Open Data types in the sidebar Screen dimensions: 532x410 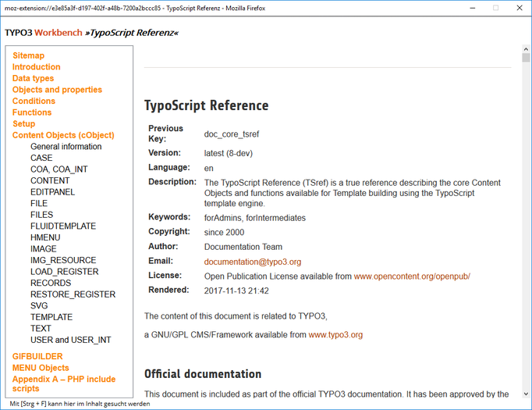(33, 78)
